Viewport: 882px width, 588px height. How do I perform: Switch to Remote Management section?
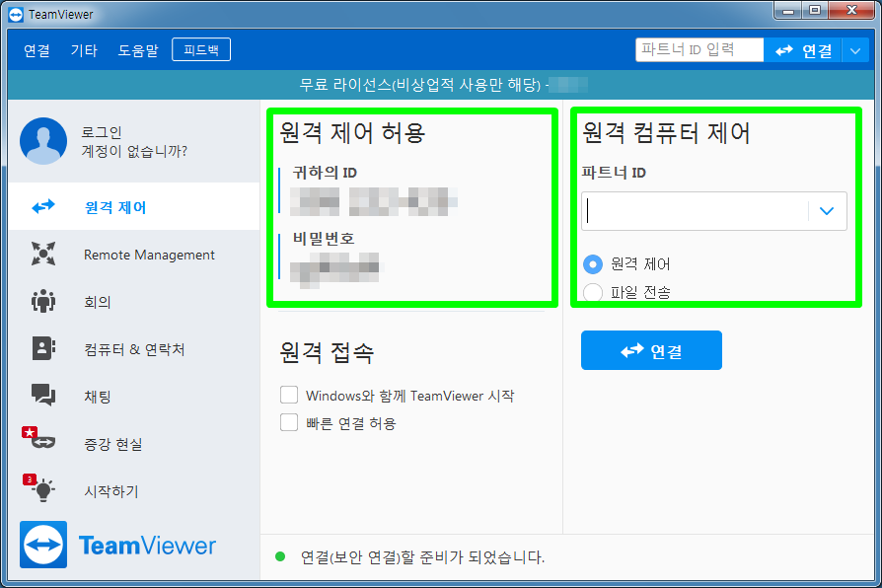coord(134,254)
